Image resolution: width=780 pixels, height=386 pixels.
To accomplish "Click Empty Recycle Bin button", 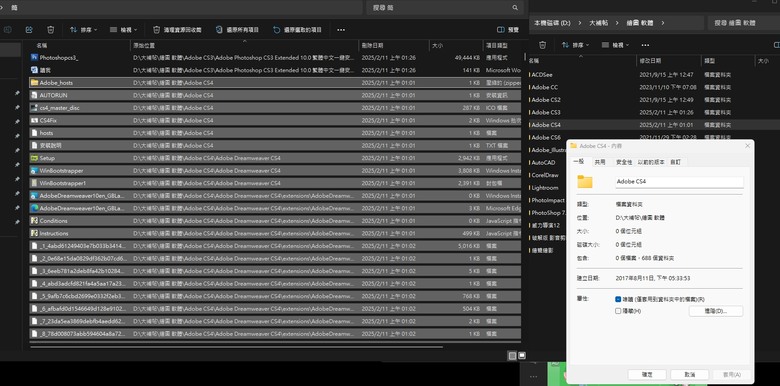I will [x=177, y=30].
